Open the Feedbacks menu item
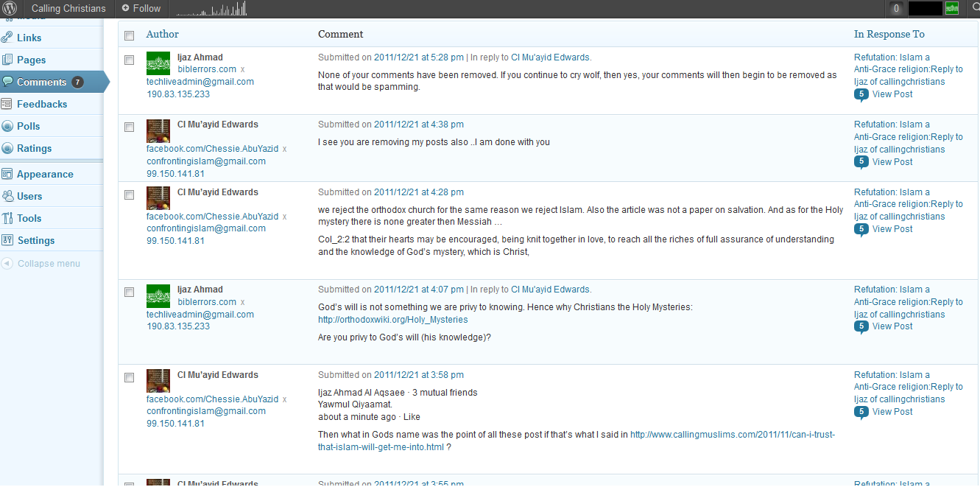Viewport: 980px width, 487px height. click(x=42, y=104)
